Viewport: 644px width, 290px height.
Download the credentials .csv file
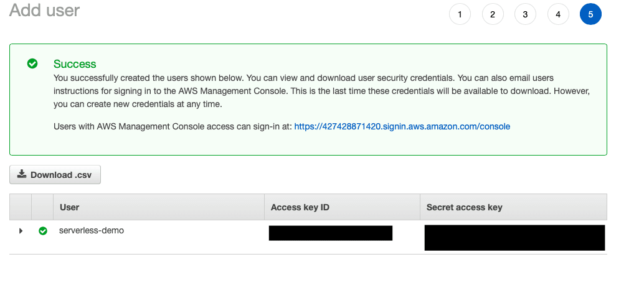(55, 175)
